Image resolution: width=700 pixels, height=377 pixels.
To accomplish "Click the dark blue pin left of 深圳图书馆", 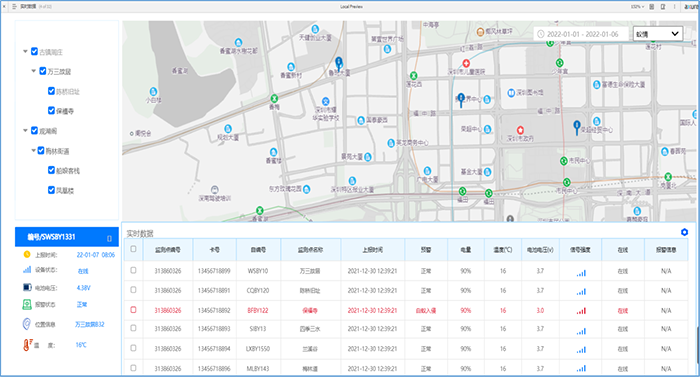I will pos(461,100).
